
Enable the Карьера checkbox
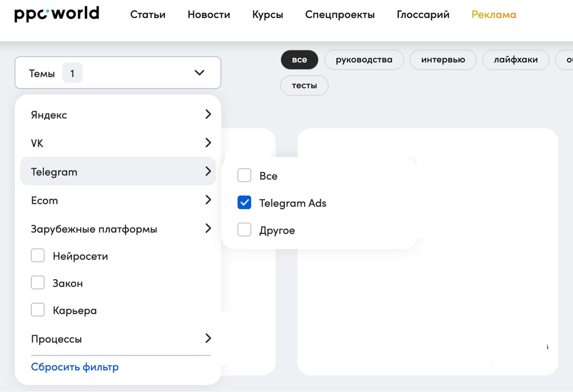(37, 310)
